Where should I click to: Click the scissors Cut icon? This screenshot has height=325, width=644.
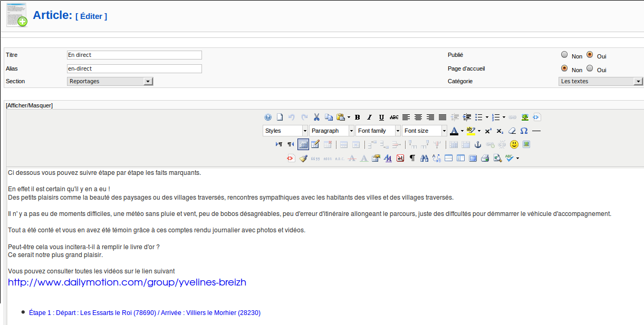click(316, 117)
